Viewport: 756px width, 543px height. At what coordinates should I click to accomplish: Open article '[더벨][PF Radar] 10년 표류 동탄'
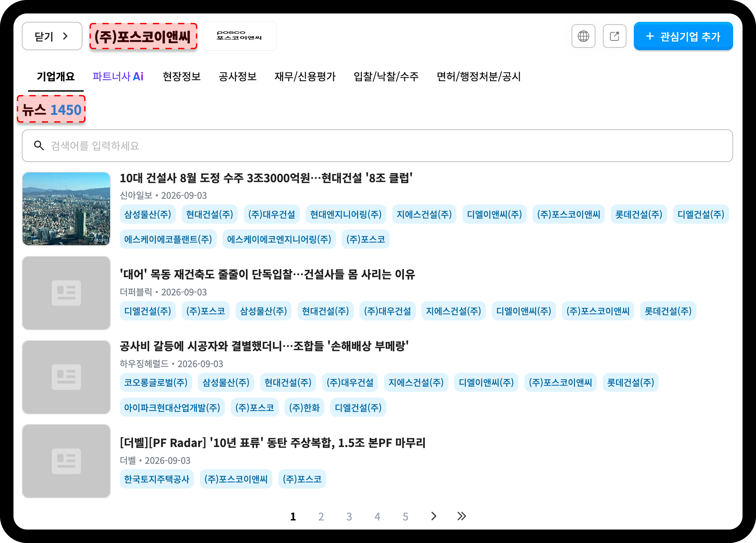(x=273, y=443)
